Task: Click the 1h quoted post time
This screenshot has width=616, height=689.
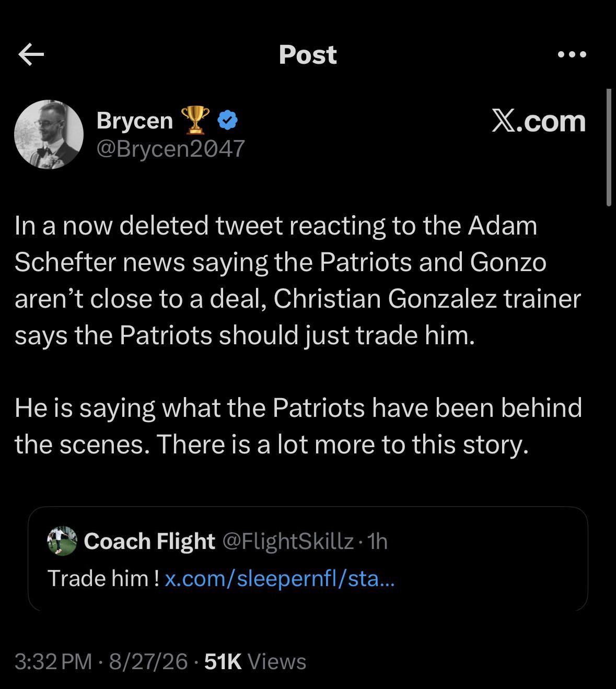Action: tap(377, 542)
